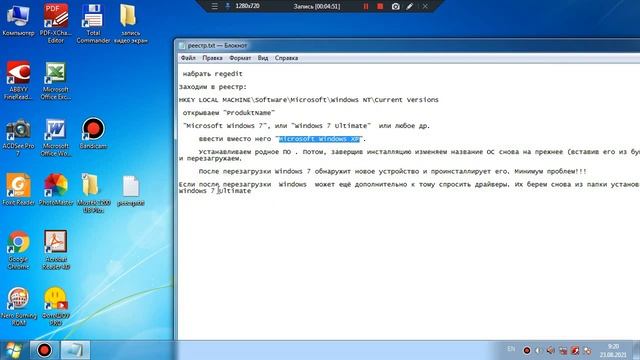Click the Show desktop strip at taskbar end
Image resolution: width=640 pixels, height=360 pixels.
point(636,351)
